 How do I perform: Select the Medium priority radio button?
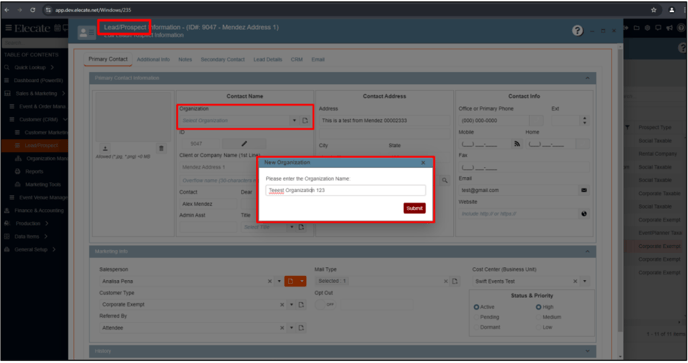pos(538,317)
